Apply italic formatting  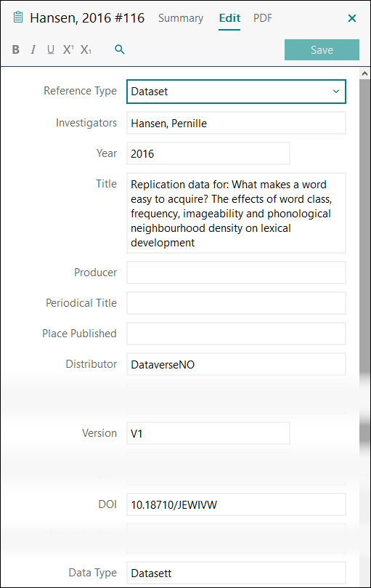33,49
